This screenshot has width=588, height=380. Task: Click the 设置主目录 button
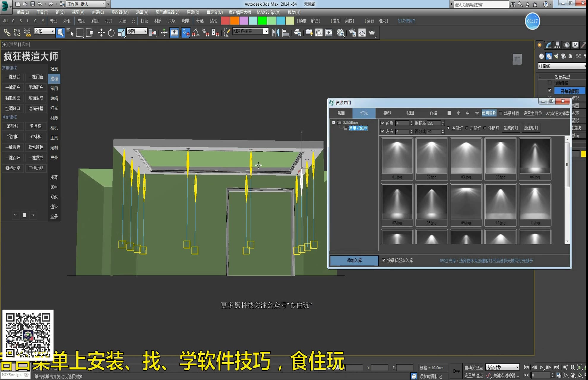click(532, 113)
